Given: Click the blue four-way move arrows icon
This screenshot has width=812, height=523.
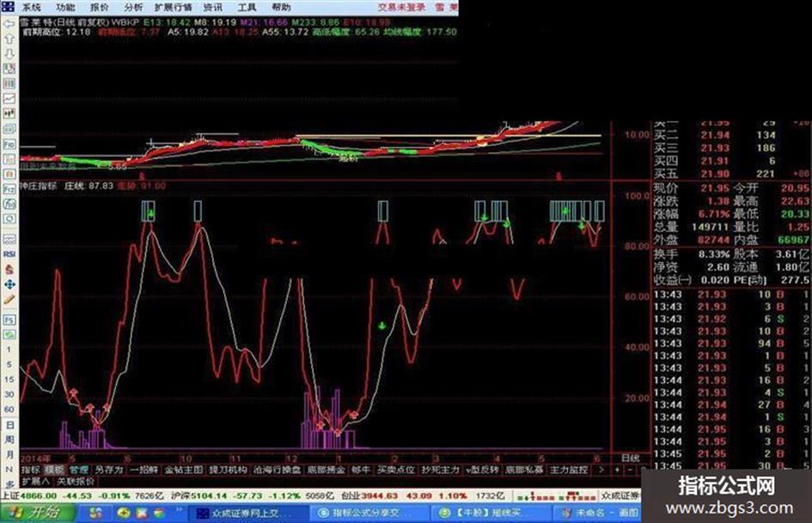Looking at the screenshot, I should pyautogui.click(x=9, y=284).
